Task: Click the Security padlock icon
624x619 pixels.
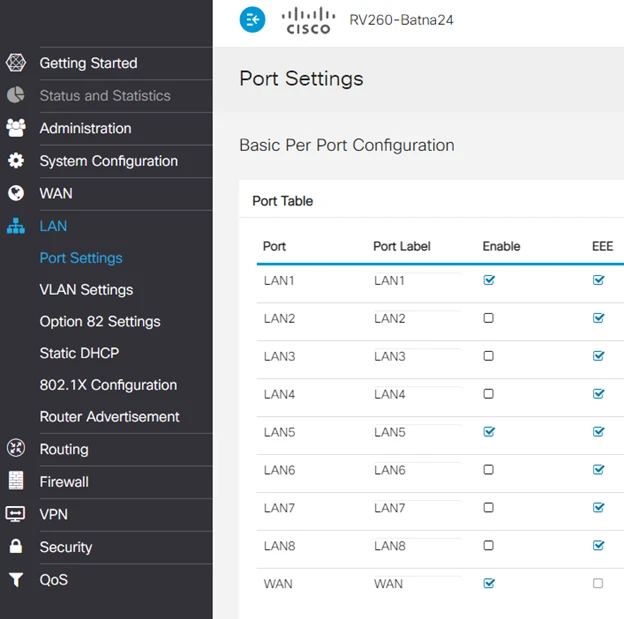Action: [16, 547]
